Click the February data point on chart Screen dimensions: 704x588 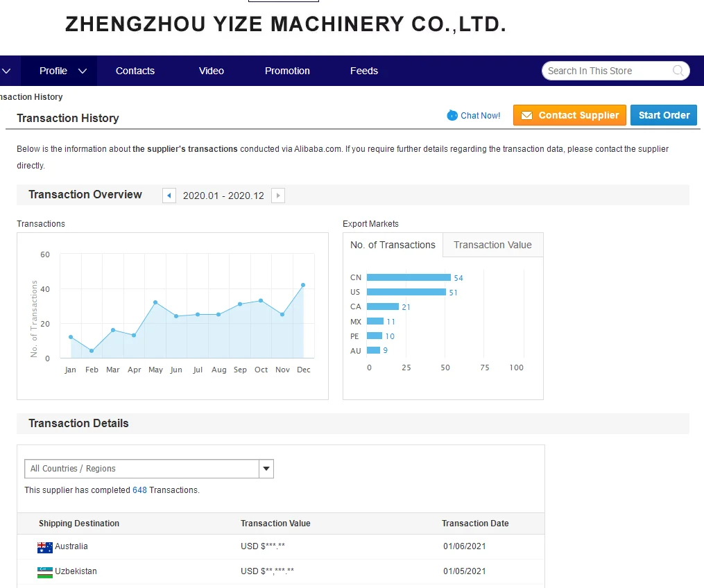(x=92, y=351)
